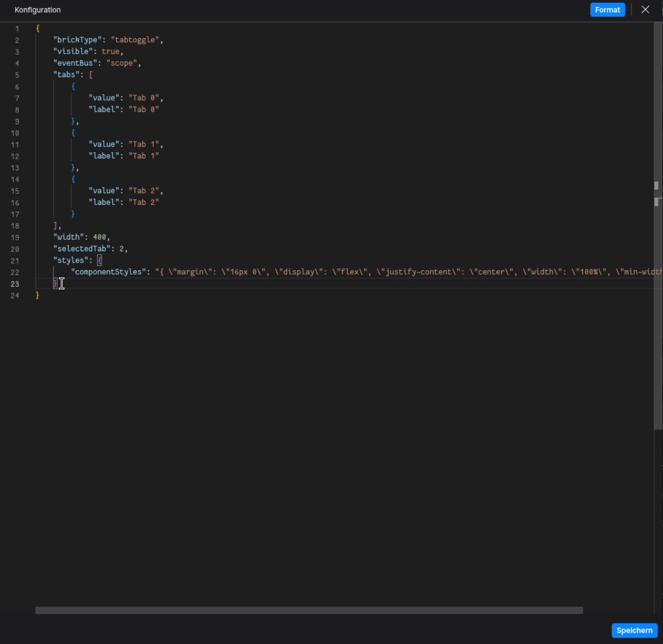This screenshot has height=644, width=663.
Task: Click the true value on line 3
Action: (x=111, y=51)
